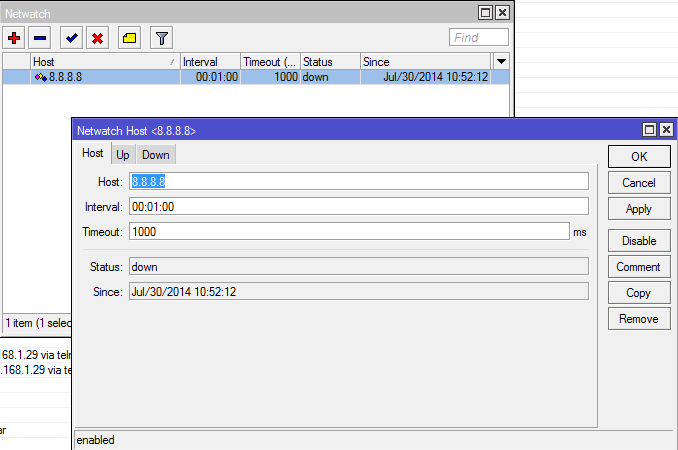Open the column selector dropdown arrow
Viewport: 678px width, 450px height.
pos(501,61)
